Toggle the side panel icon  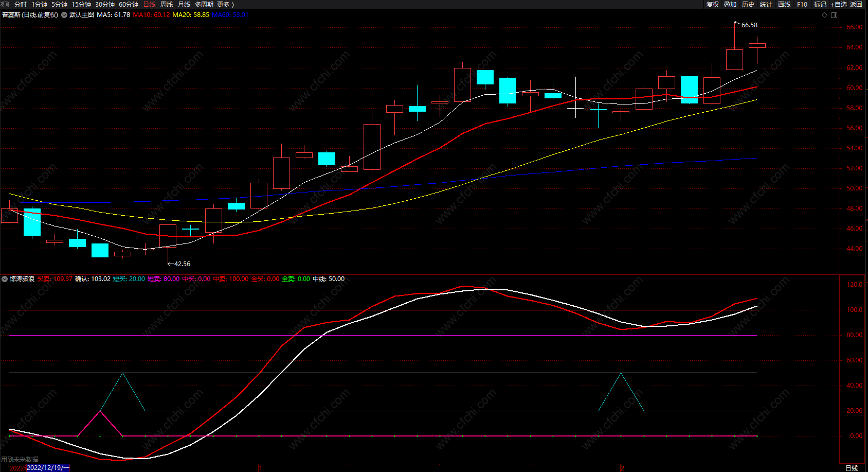834,15
